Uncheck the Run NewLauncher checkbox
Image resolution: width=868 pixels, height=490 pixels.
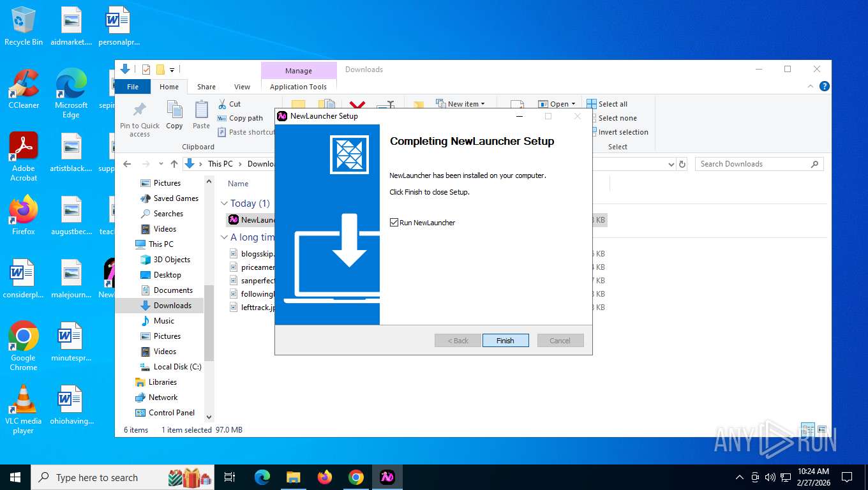pyautogui.click(x=394, y=223)
